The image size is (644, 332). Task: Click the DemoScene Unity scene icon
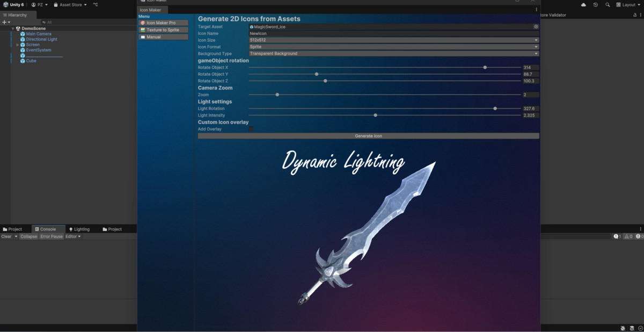coord(18,28)
